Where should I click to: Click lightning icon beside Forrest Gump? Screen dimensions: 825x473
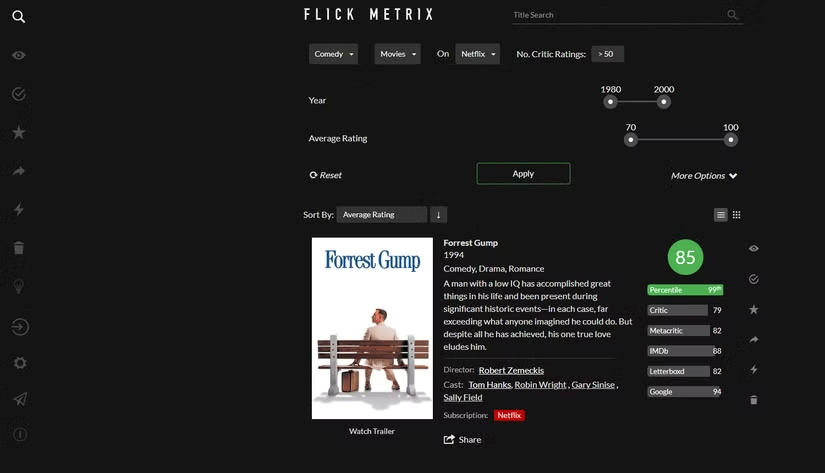coord(754,369)
